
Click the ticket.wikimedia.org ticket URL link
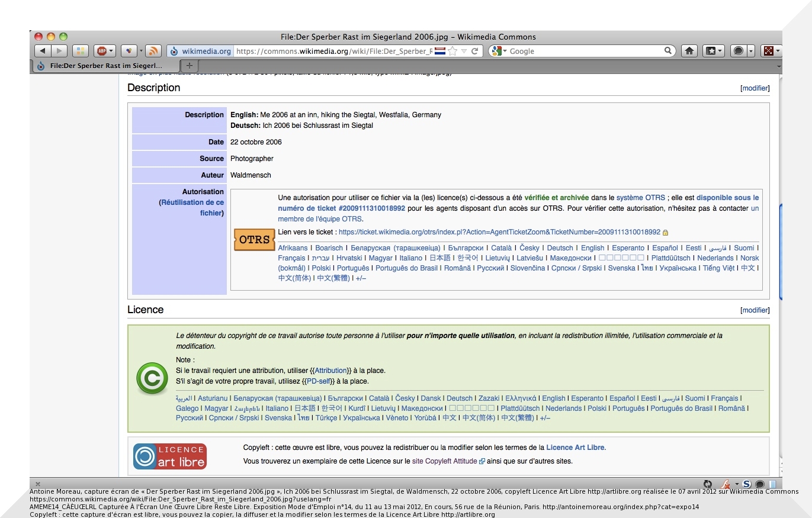coord(499,232)
